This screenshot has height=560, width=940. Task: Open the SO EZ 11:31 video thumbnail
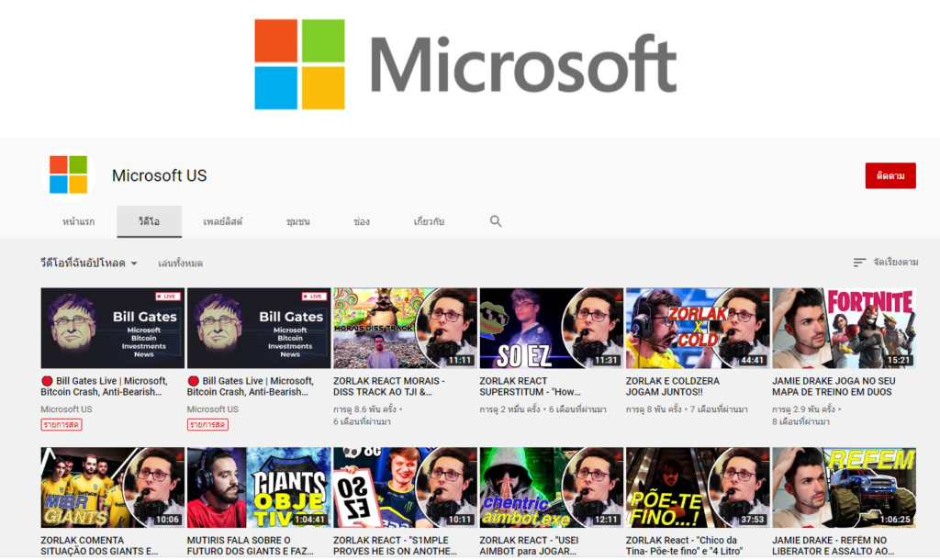point(552,328)
